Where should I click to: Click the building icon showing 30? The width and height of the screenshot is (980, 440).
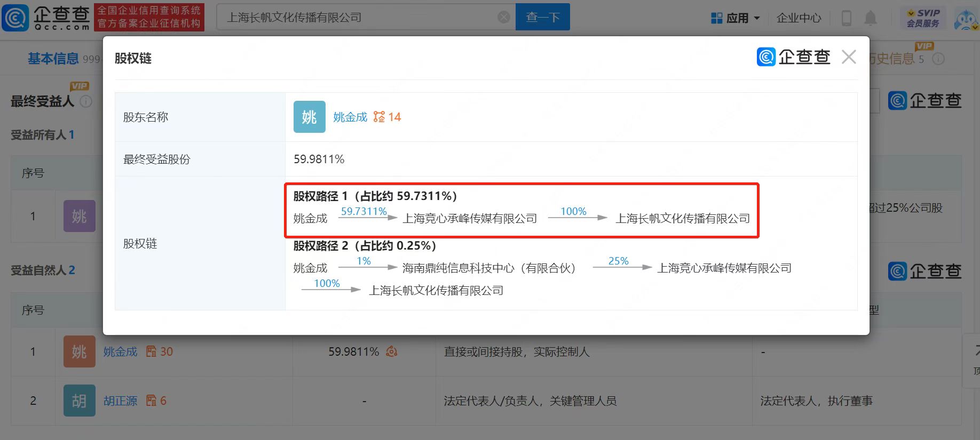pos(159,352)
